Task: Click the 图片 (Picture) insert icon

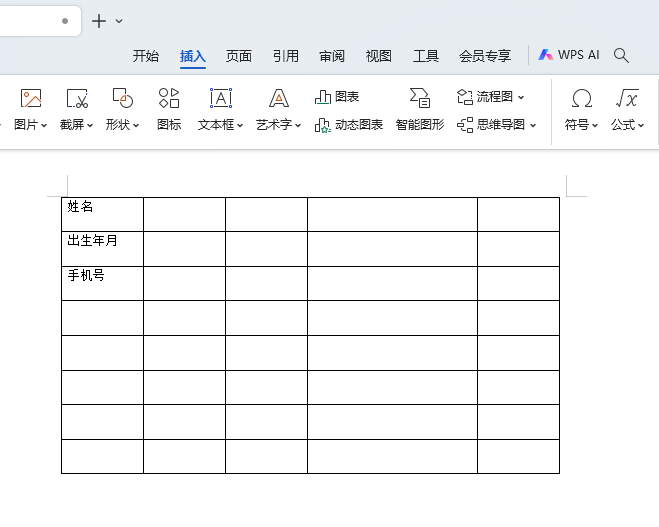Action: (x=31, y=98)
